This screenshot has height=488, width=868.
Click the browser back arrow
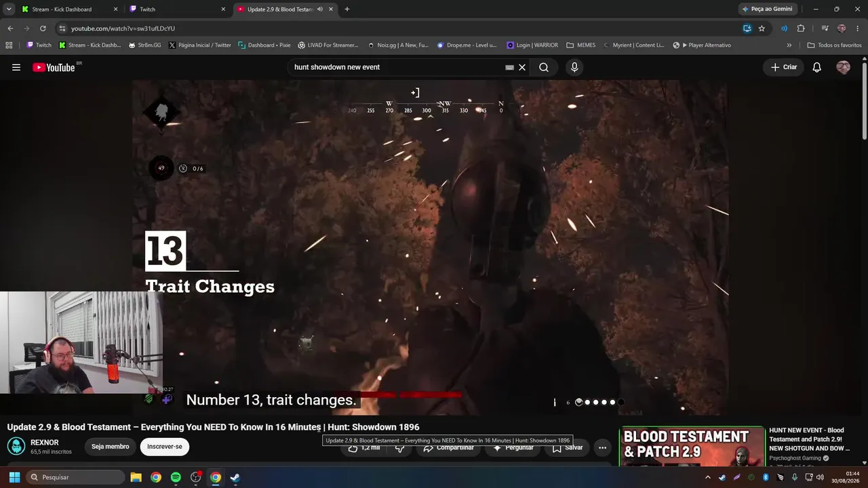pos(10,28)
